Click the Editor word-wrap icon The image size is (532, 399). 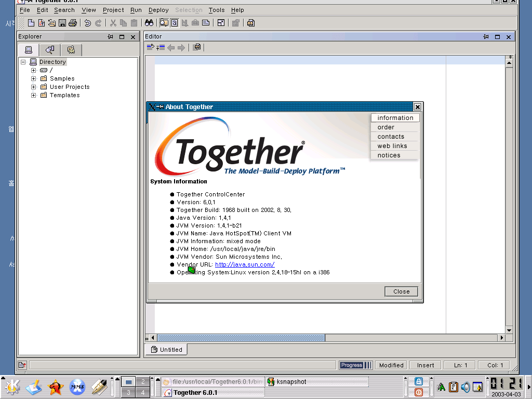(150, 47)
